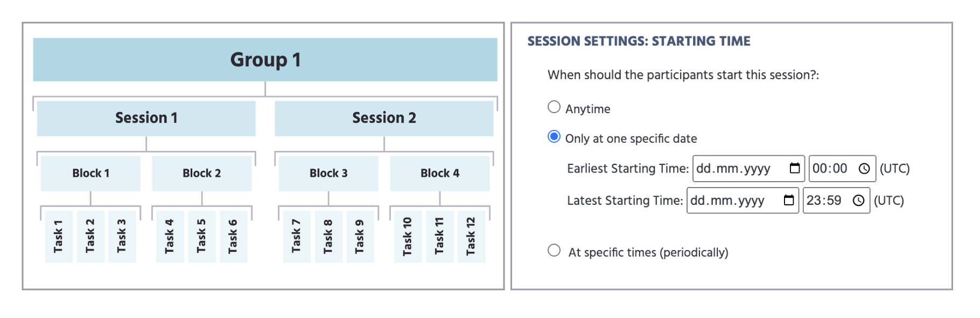The height and width of the screenshot is (318, 980).
Task: Click the Block 1 box
Action: [x=90, y=173]
